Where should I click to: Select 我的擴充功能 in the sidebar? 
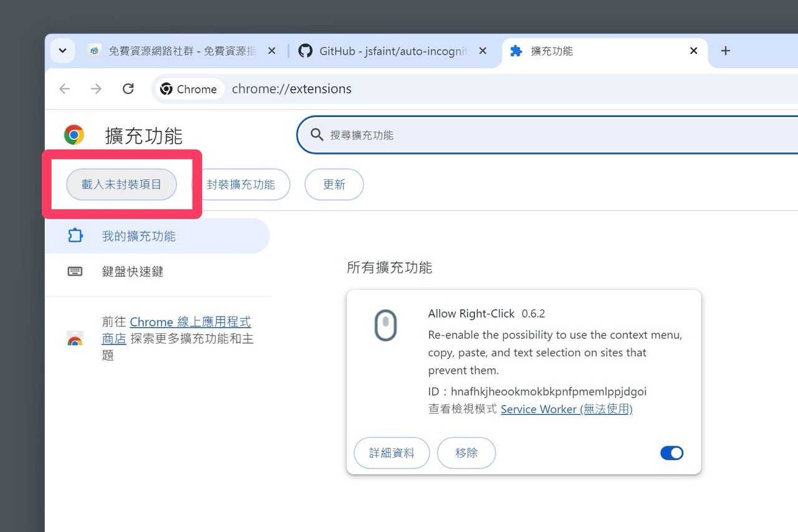coord(157,236)
